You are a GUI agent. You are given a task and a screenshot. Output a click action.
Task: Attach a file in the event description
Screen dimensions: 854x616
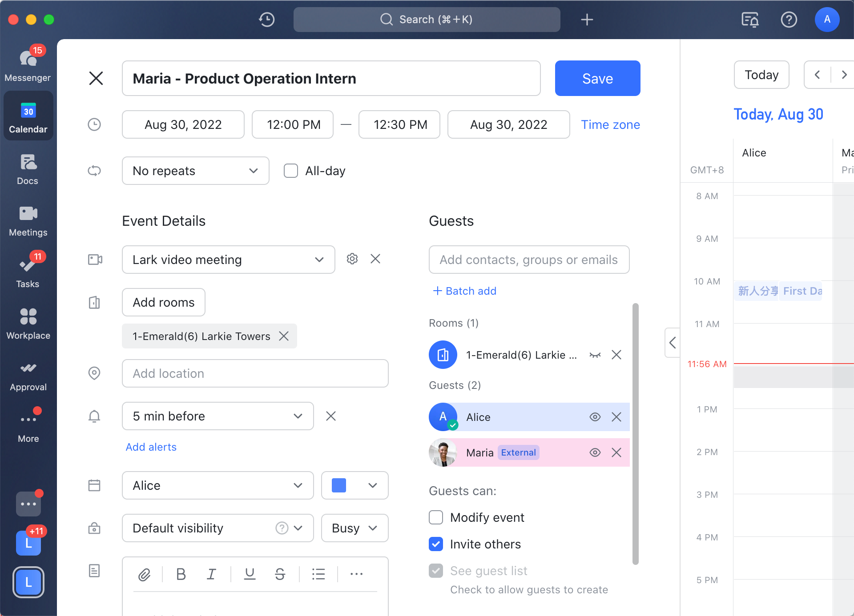click(144, 574)
